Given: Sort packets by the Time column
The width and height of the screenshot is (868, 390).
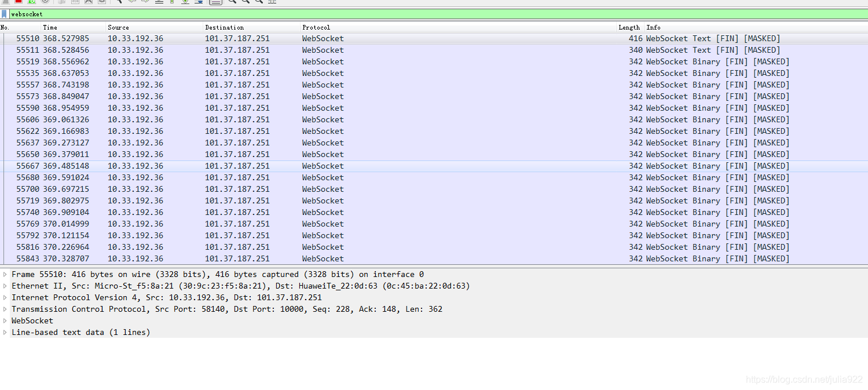Looking at the screenshot, I should (x=50, y=27).
